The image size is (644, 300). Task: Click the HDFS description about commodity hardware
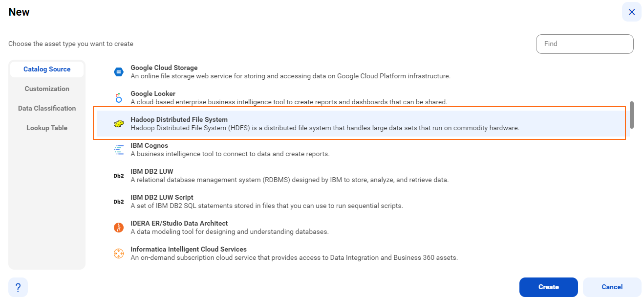[x=325, y=128]
